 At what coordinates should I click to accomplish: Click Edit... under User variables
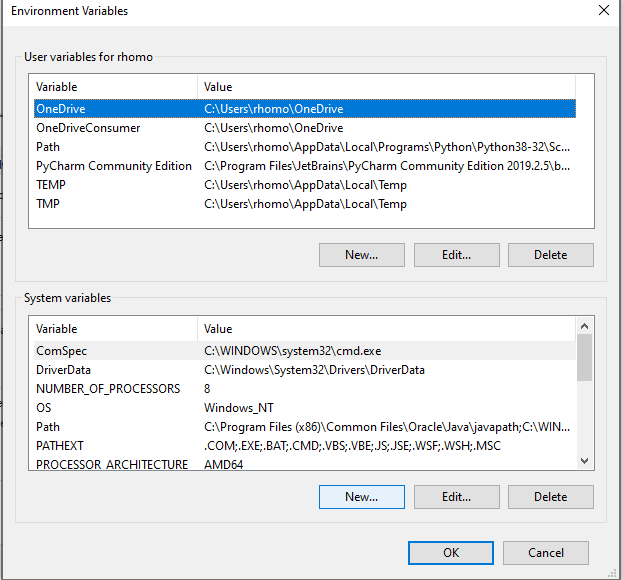457,255
